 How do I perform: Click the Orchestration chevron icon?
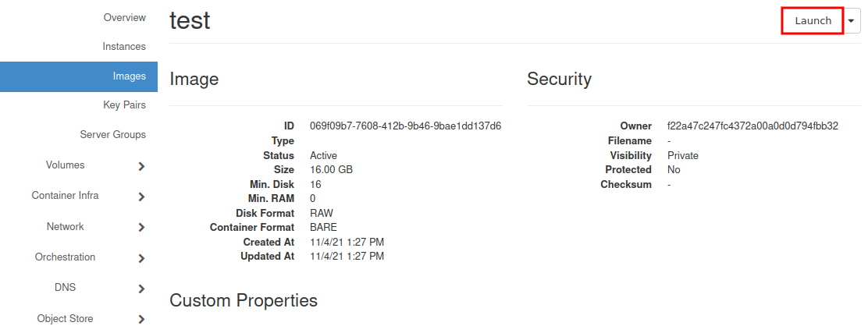[141, 258]
